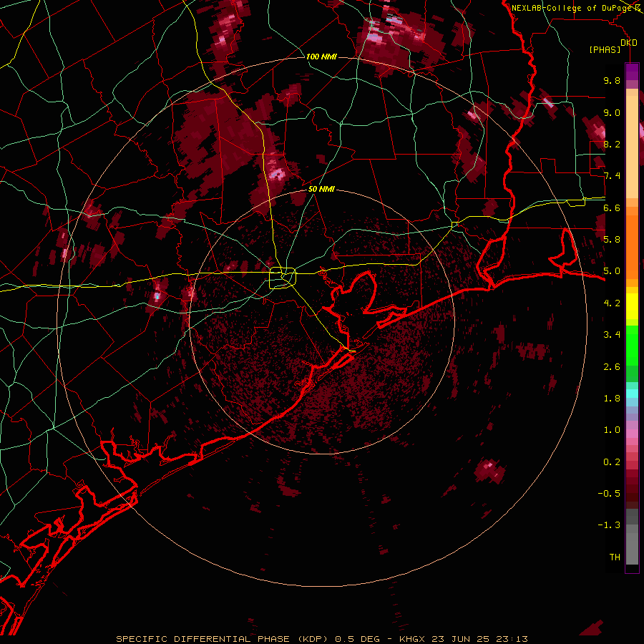Select the 0.2 value on color scale
644x644 pixels.
pyautogui.click(x=612, y=462)
